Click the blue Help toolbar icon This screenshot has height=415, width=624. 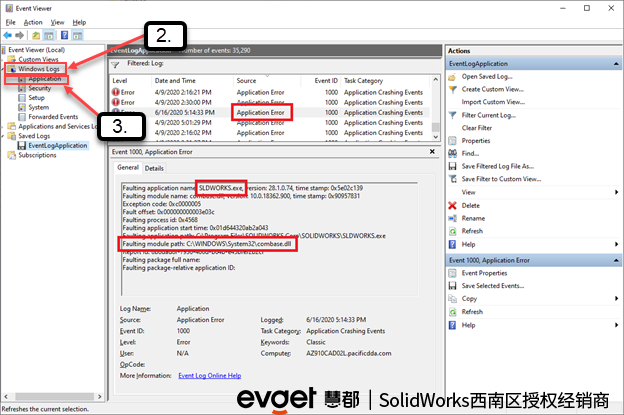click(64, 35)
